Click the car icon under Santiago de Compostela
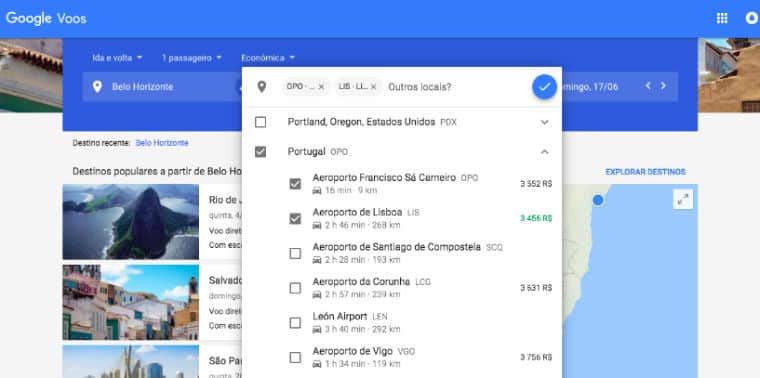 (x=317, y=260)
